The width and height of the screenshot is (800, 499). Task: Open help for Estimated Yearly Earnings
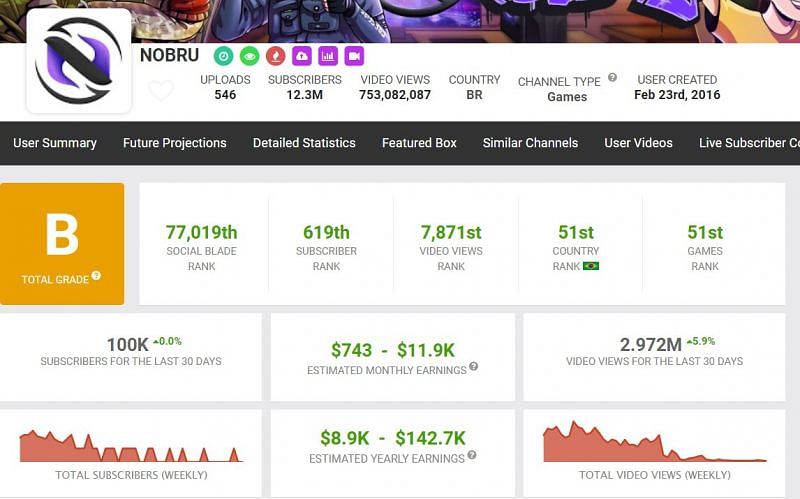(471, 455)
